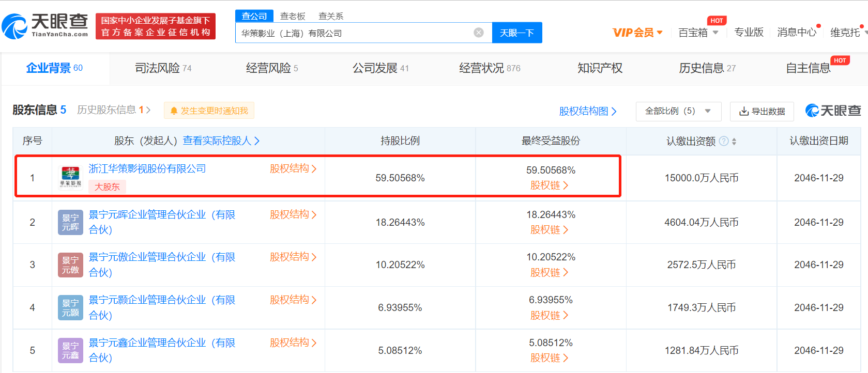
Task: Open 景宁元晖 shareholder logo badge
Action: [x=70, y=222]
